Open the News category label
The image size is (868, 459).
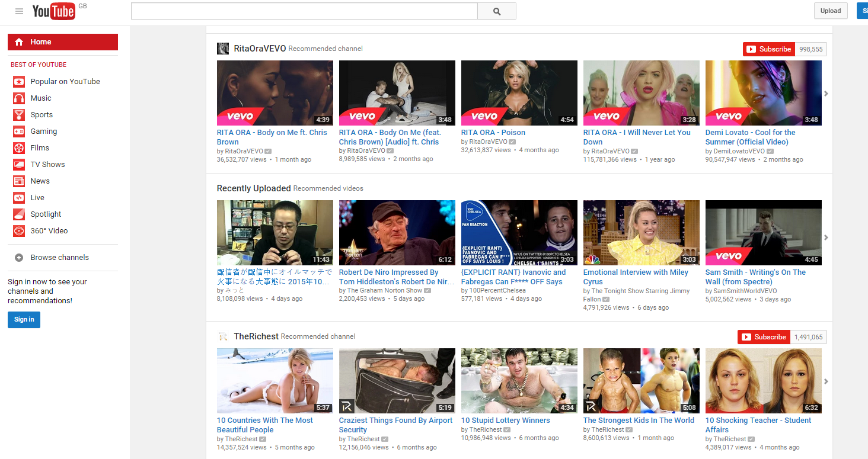coord(40,181)
